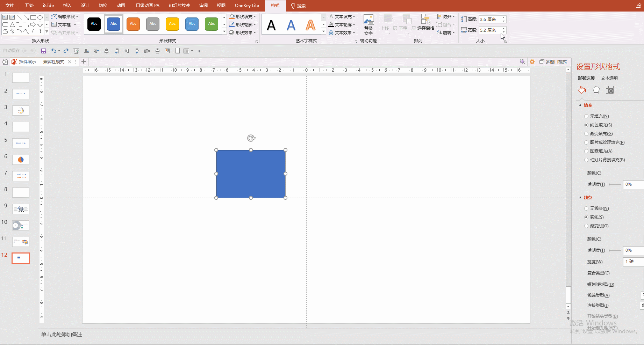Apply the black Abc shape style

click(94, 24)
